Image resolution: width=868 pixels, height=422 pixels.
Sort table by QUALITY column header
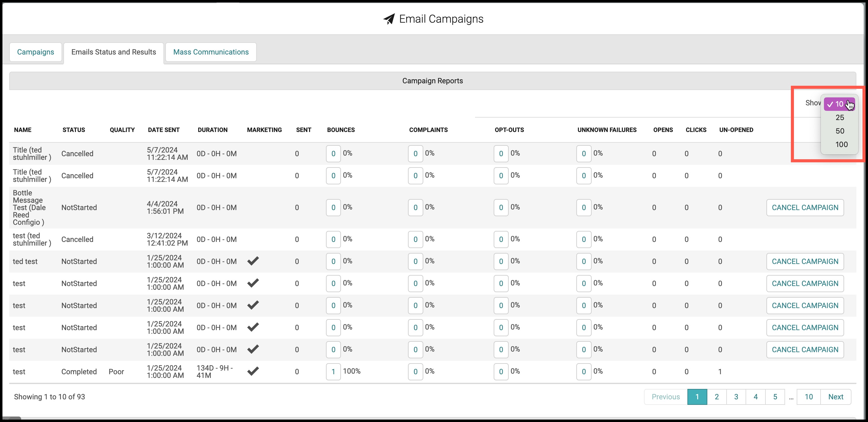pos(122,130)
